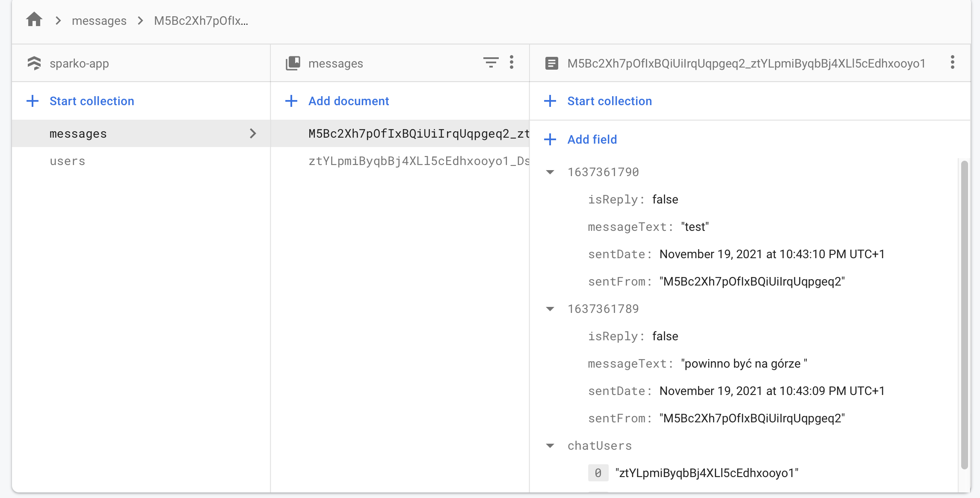
Task: Select isReply false under 1637361789
Action: tap(665, 336)
